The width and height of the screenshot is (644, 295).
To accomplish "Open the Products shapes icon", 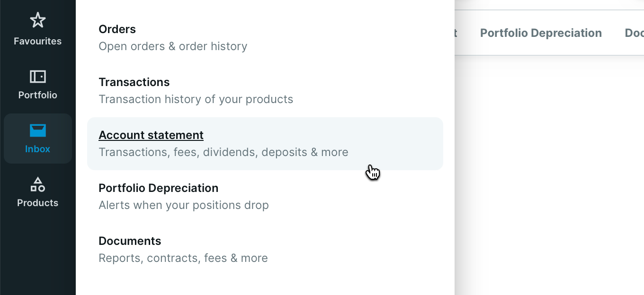I will [x=37, y=184].
